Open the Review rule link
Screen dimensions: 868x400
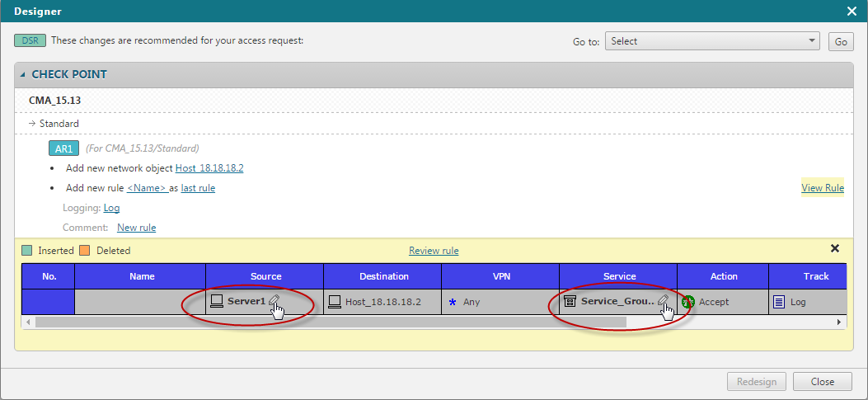434,251
